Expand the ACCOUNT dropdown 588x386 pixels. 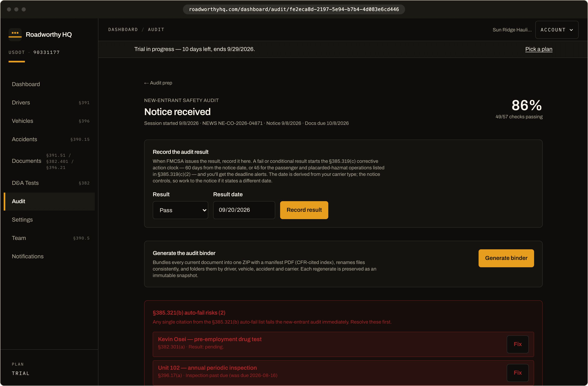tap(557, 30)
